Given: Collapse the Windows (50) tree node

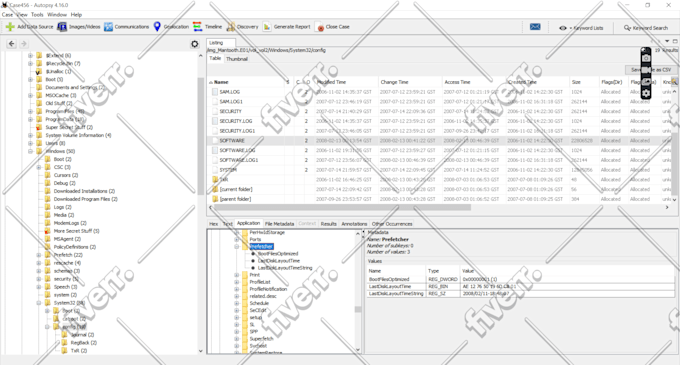Looking at the screenshot, I should [x=30, y=151].
